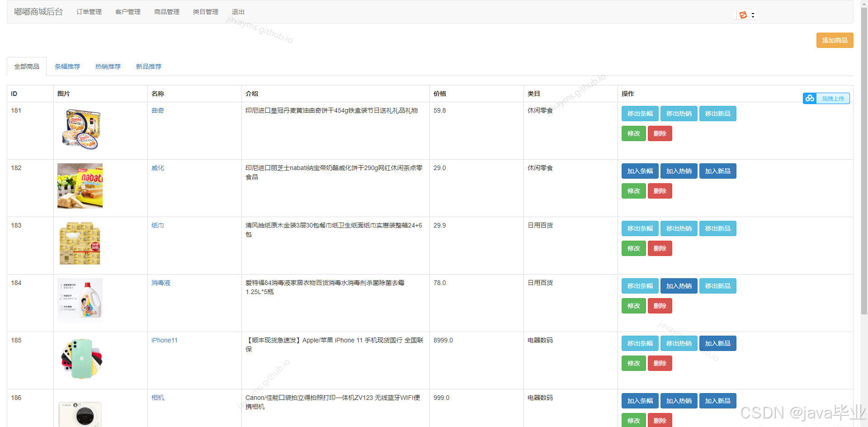The image size is (868, 427).
Task: Switch to the 条幅推荐 tab
Action: pos(67,66)
